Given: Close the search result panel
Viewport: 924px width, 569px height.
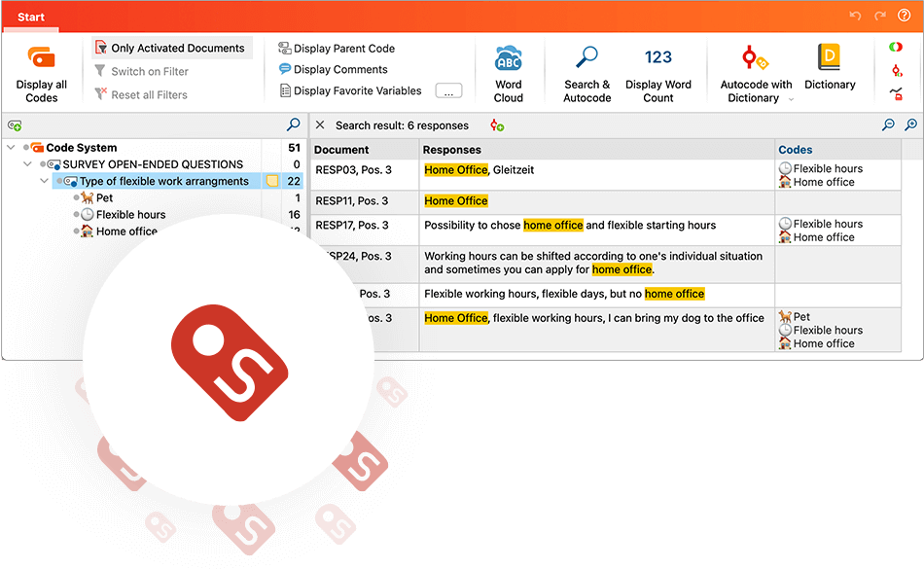Looking at the screenshot, I should 320,124.
